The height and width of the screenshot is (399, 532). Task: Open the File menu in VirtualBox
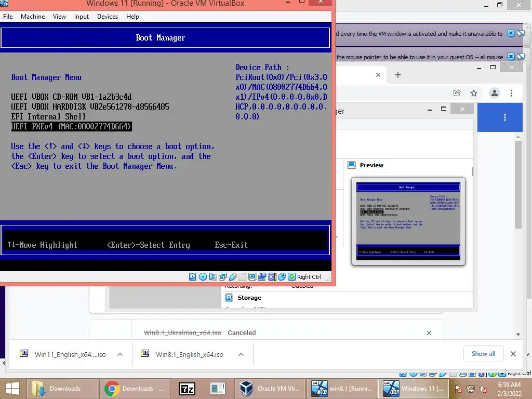click(7, 17)
